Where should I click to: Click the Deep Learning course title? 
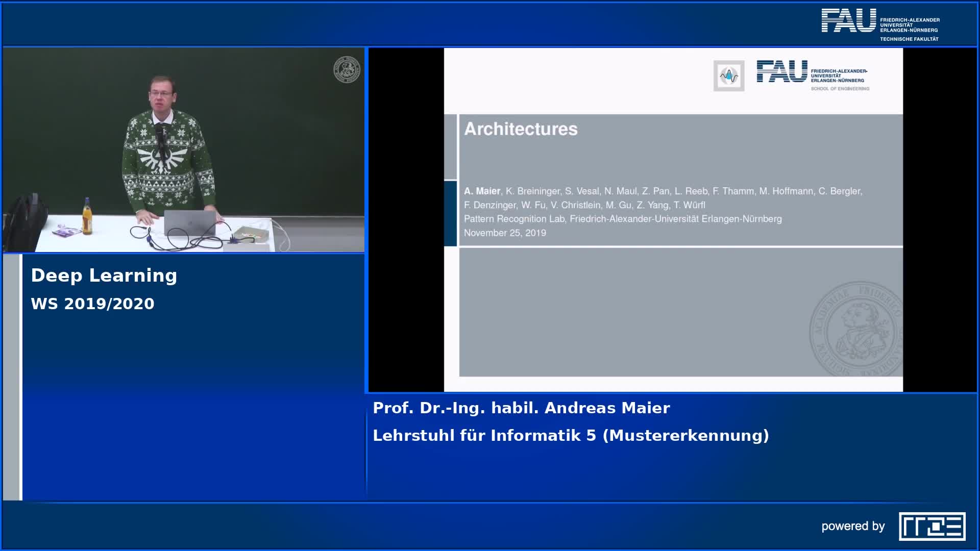tap(104, 275)
